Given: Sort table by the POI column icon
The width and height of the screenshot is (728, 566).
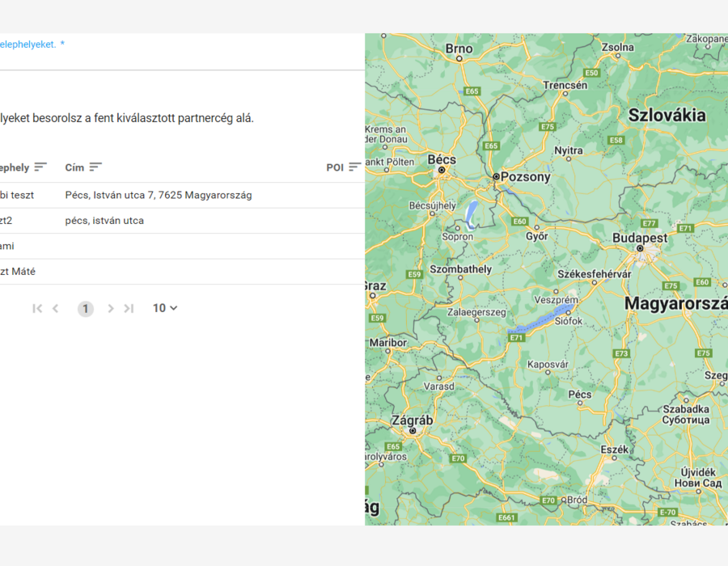Looking at the screenshot, I should [x=355, y=167].
